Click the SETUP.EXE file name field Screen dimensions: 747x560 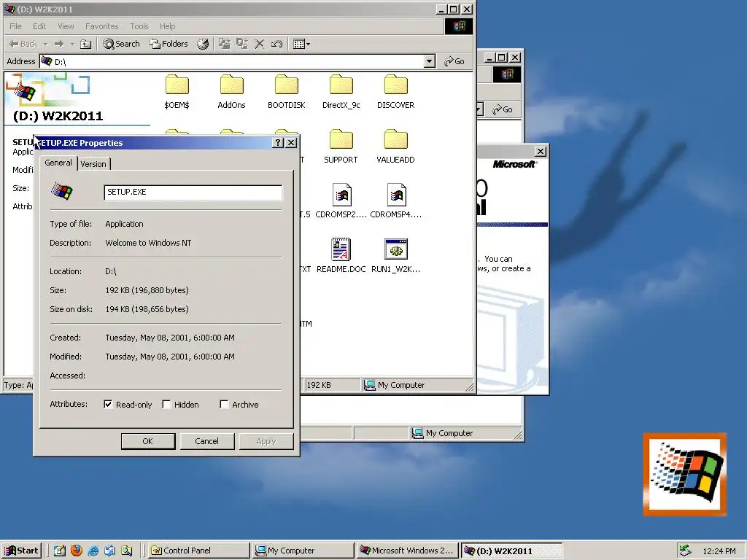tap(193, 192)
